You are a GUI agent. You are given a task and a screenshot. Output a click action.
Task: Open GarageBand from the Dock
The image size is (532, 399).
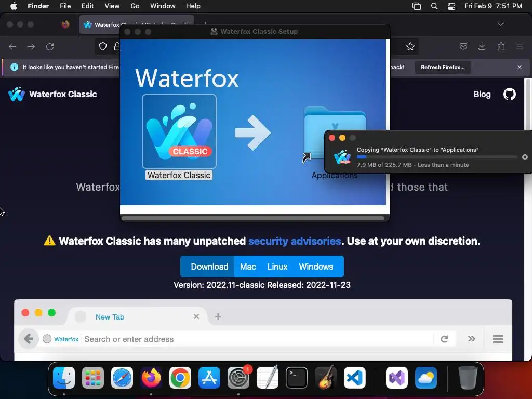(x=326, y=378)
